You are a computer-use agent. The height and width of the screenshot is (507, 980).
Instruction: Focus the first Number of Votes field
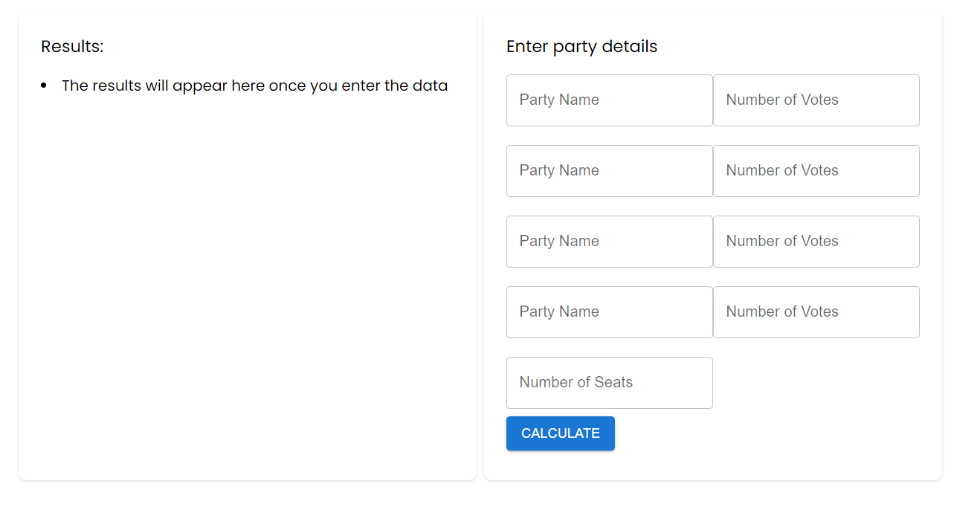tap(816, 100)
